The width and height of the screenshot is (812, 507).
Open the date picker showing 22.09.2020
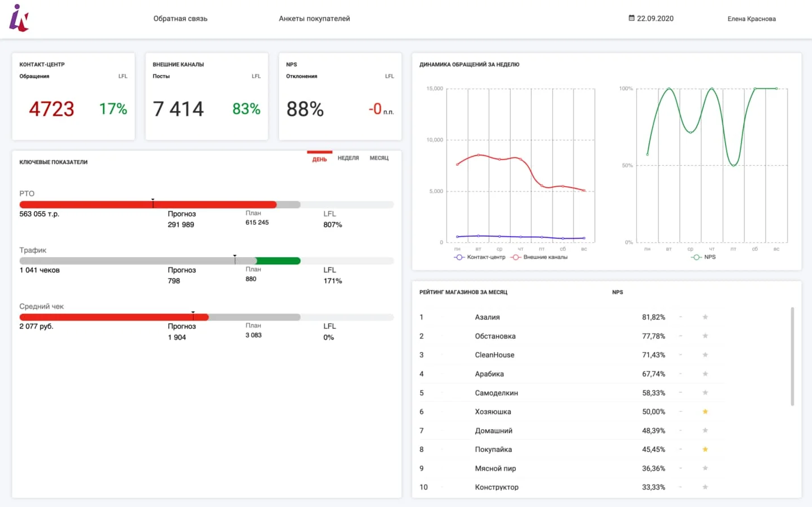coord(651,18)
